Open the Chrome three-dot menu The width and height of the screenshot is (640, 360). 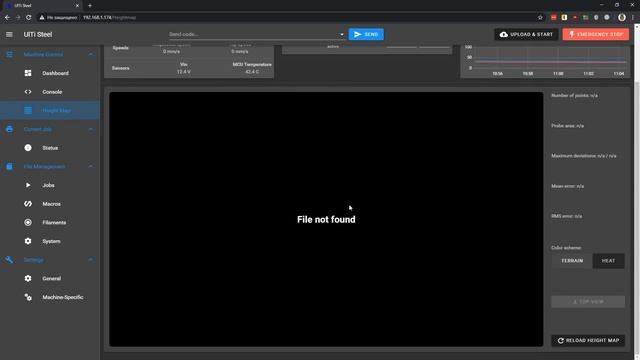point(633,18)
